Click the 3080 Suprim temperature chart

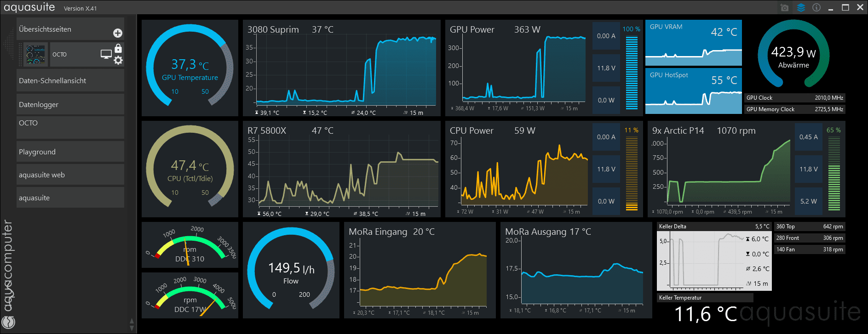coord(342,68)
